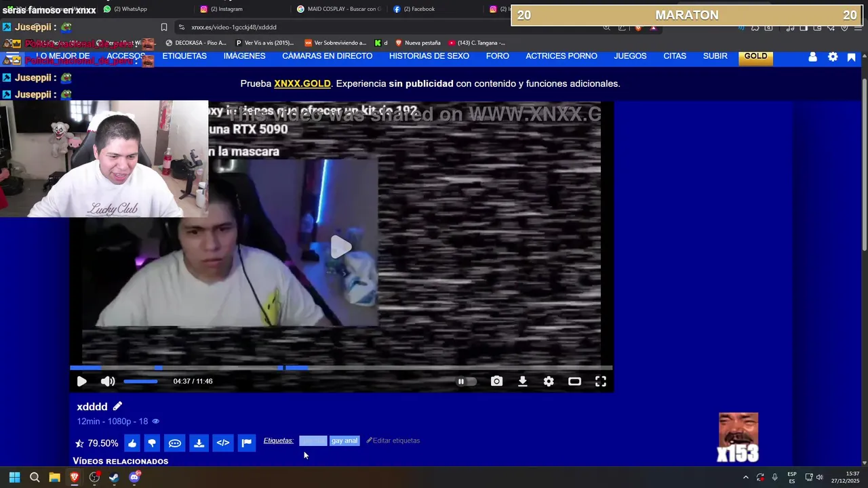The image size is (868, 488).
Task: Open Steam from the taskbar
Action: [114, 477]
